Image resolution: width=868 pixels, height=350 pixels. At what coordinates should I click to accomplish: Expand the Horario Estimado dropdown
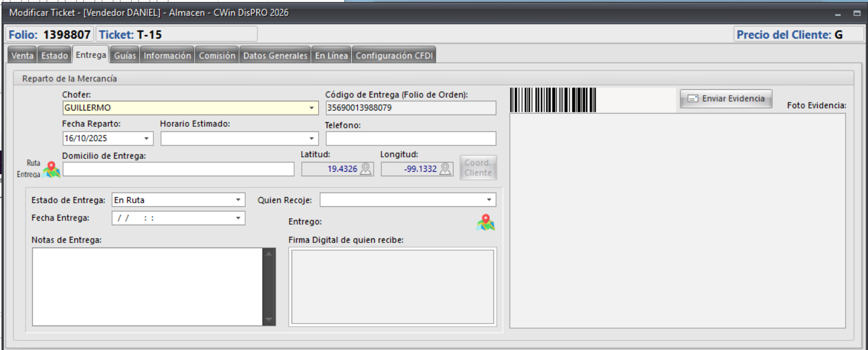pos(311,139)
